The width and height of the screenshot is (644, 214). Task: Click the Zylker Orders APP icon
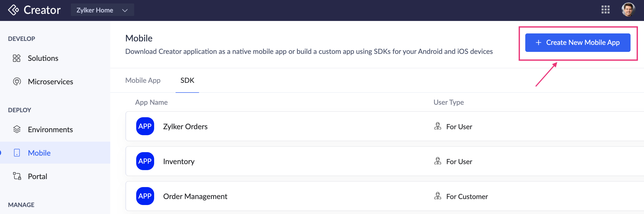point(145,126)
